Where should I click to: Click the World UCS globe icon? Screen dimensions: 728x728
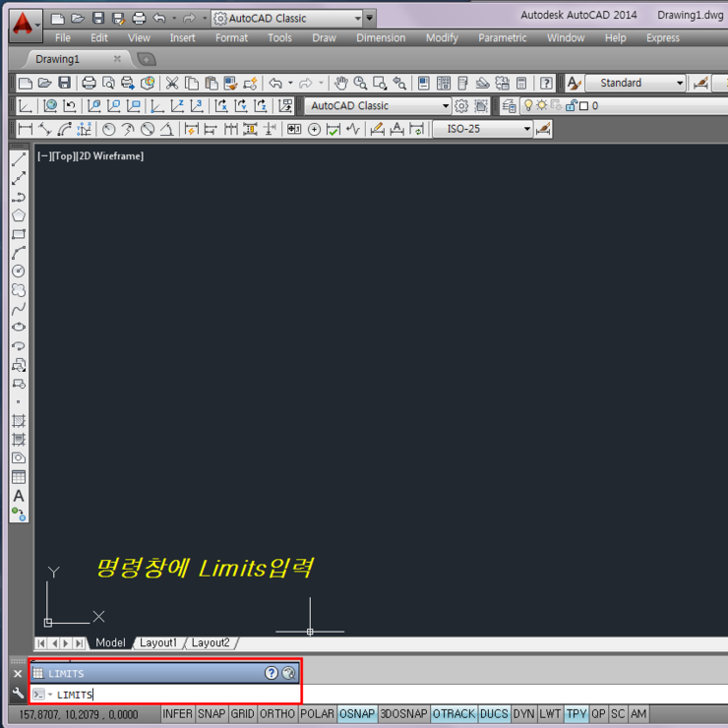click(x=49, y=106)
